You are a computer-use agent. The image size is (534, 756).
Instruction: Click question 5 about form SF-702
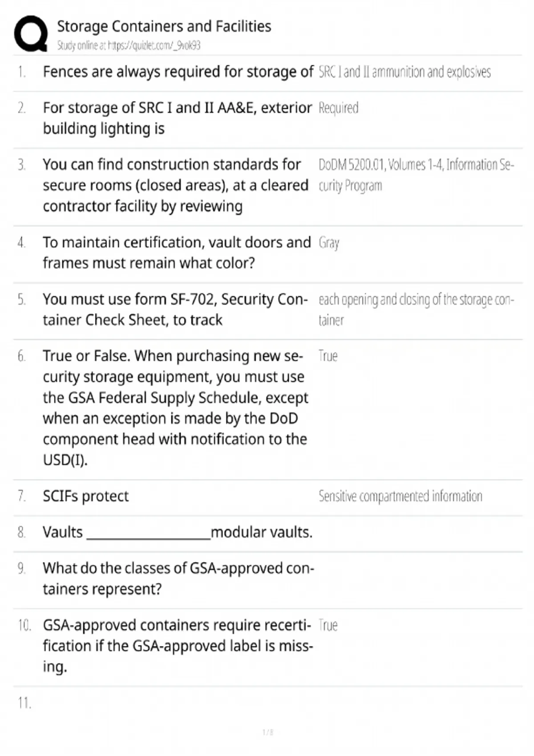175,310
